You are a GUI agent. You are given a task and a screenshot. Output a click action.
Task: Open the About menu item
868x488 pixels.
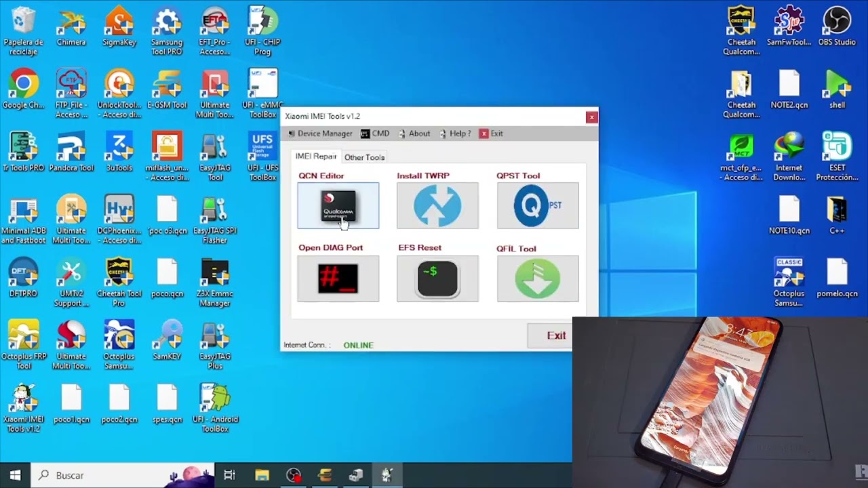coord(414,134)
